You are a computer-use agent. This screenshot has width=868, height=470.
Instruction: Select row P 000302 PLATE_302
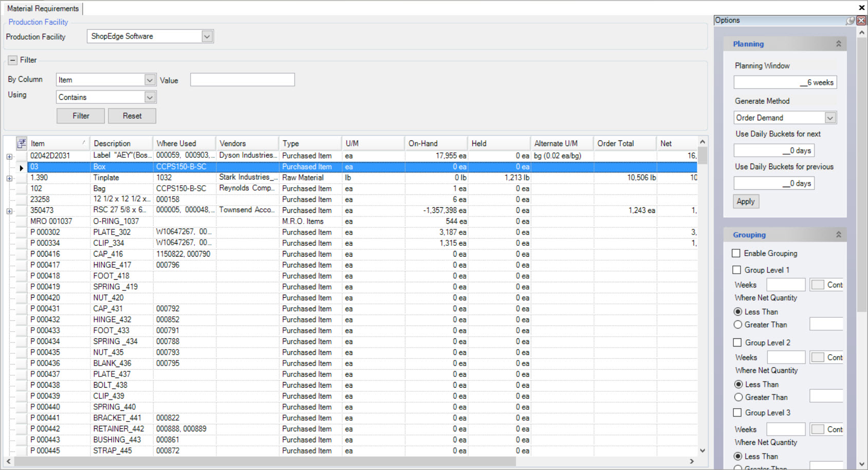[x=362, y=232]
